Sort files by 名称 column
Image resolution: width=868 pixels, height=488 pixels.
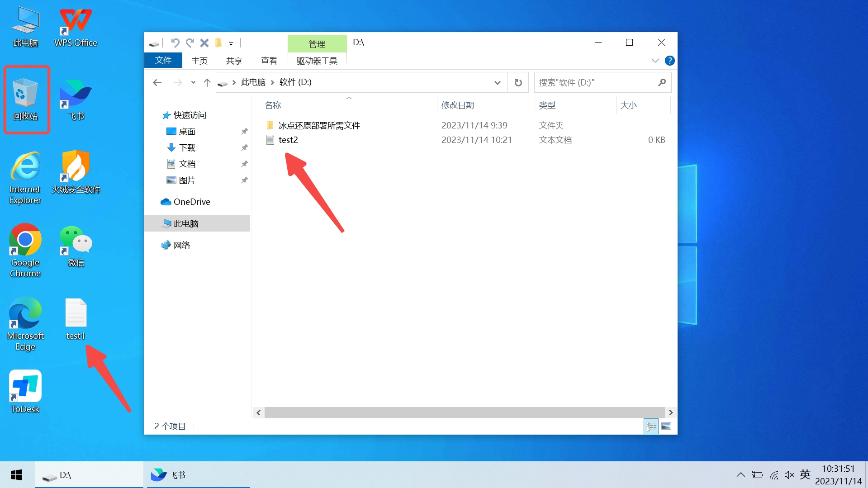point(273,105)
